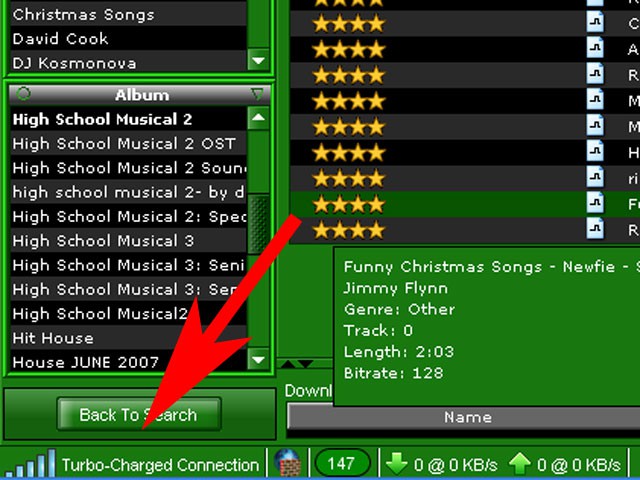Open the Album header dropdown triangle
640x480 pixels.
pyautogui.click(x=257, y=94)
